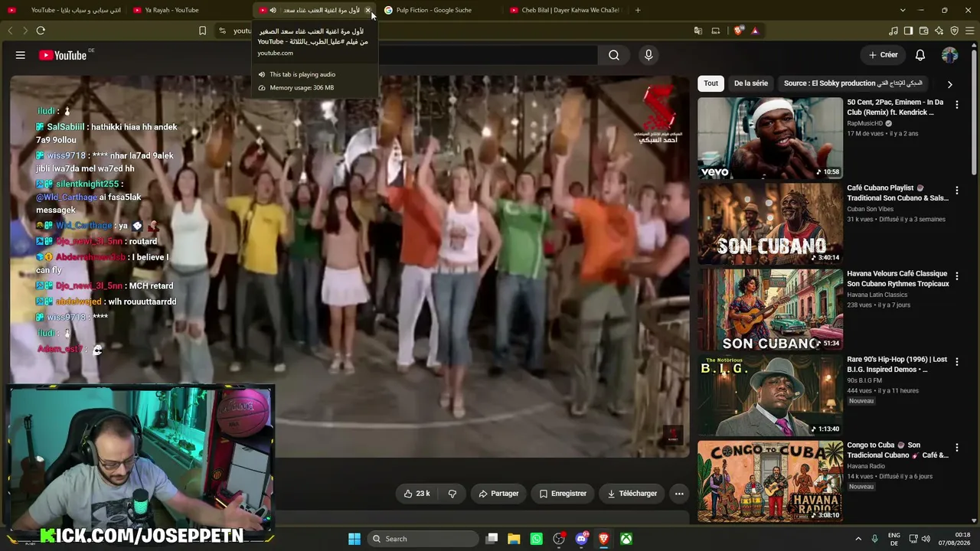The height and width of the screenshot is (551, 980).
Task: Switch to the Cheb Bilal tab
Action: [x=567, y=10]
